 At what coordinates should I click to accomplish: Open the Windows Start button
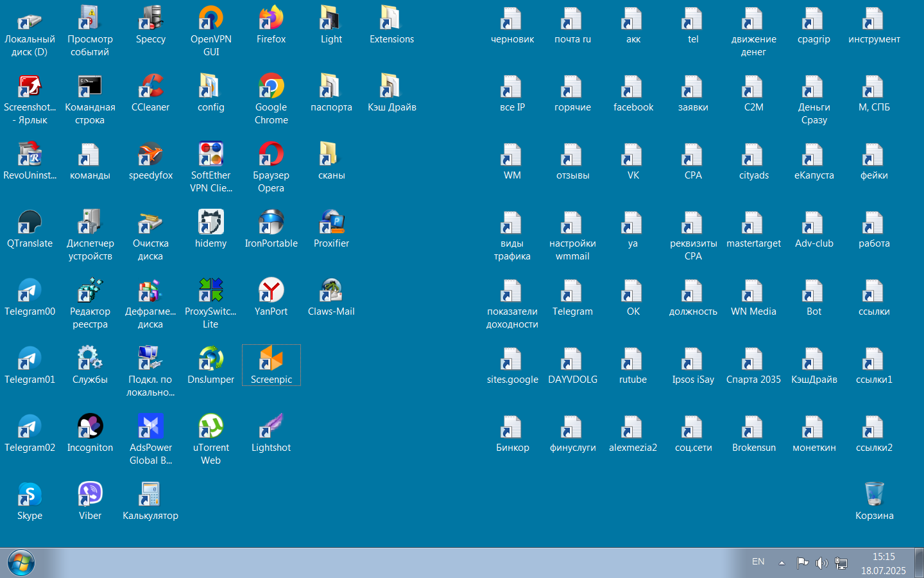click(x=21, y=563)
